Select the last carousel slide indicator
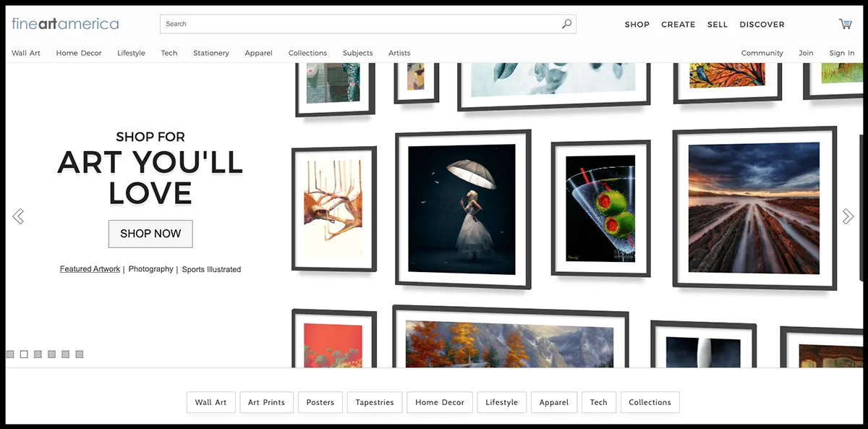This screenshot has height=429, width=868. pyautogui.click(x=80, y=354)
